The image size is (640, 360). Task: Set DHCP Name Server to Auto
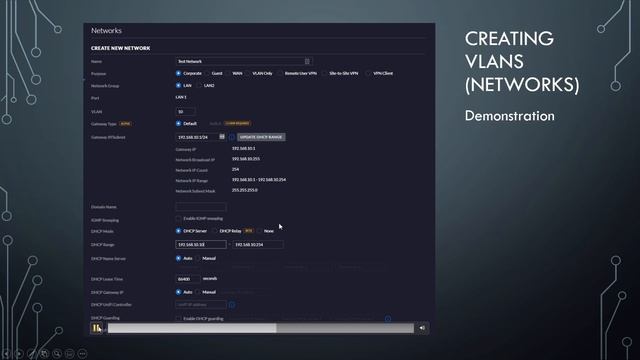pyautogui.click(x=178, y=258)
